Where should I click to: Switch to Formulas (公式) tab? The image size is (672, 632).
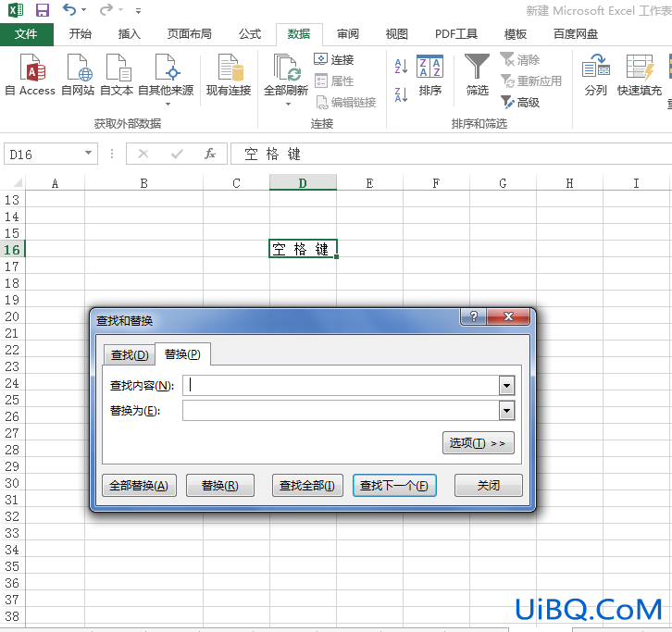tap(250, 34)
